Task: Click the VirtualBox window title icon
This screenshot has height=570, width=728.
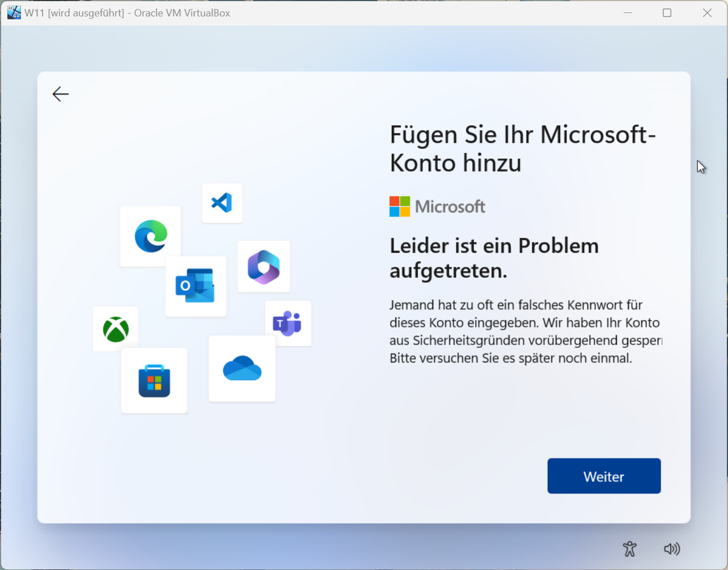Action: pos(14,12)
